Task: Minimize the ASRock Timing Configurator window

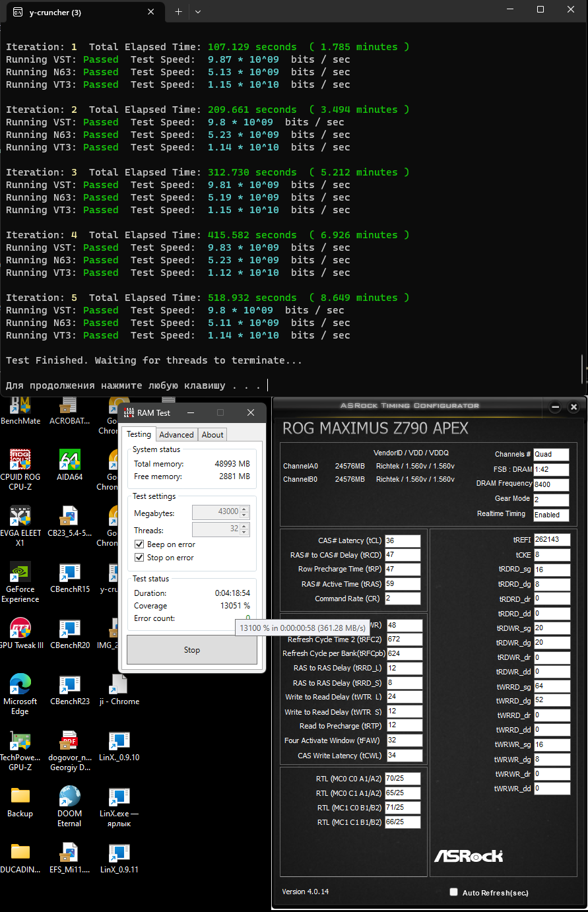Action: point(556,407)
